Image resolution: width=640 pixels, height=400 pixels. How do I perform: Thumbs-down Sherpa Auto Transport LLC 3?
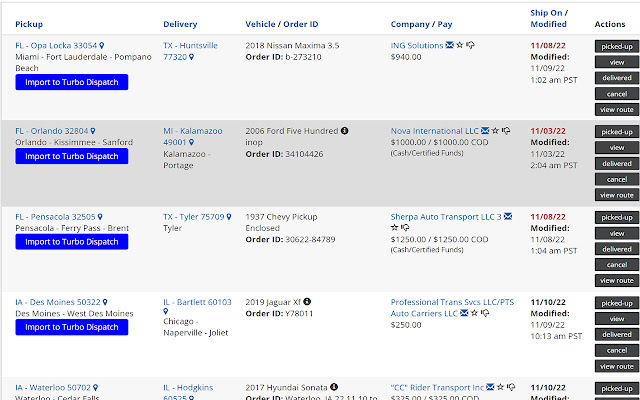point(405,228)
